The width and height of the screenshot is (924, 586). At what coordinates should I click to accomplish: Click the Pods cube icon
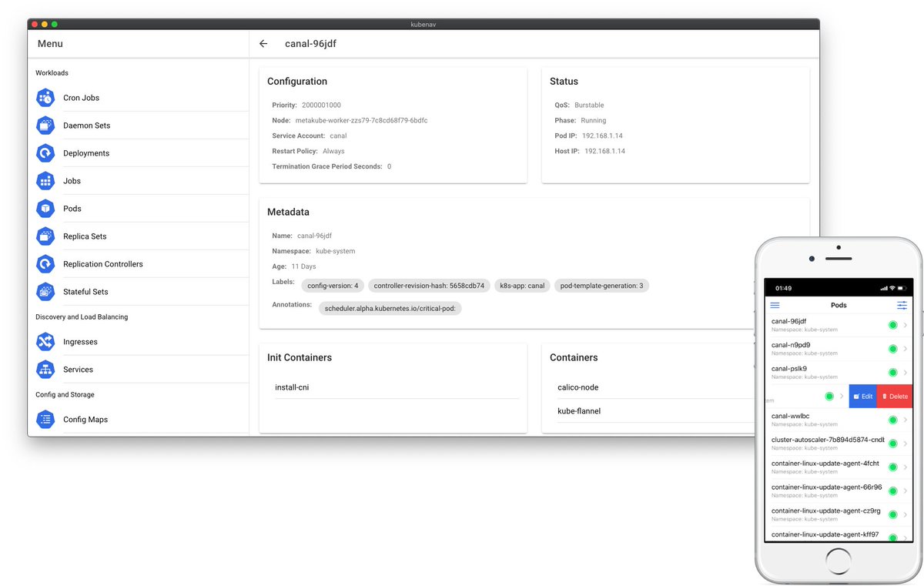point(46,209)
